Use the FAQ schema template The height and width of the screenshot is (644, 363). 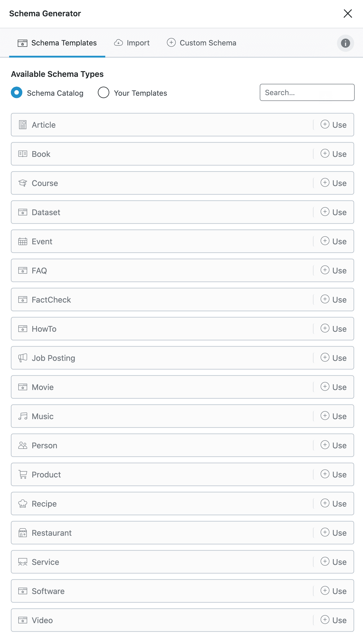tap(334, 271)
